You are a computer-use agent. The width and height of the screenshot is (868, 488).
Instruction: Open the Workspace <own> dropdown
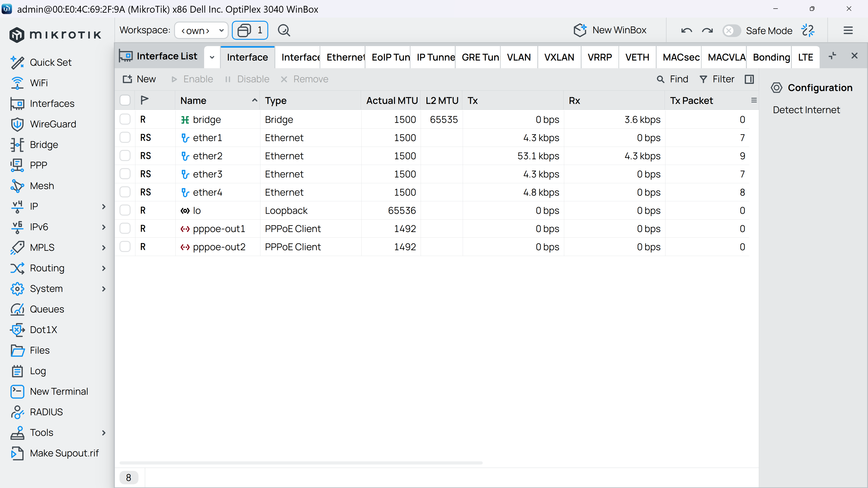(201, 30)
